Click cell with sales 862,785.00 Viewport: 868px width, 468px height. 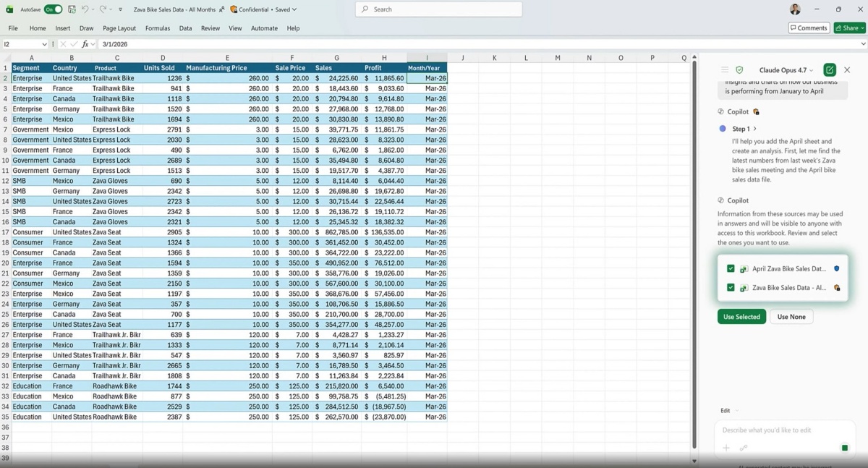(x=337, y=232)
